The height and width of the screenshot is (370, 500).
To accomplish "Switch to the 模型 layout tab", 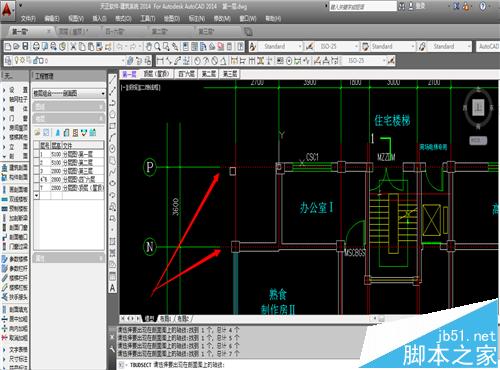I will point(149,319).
